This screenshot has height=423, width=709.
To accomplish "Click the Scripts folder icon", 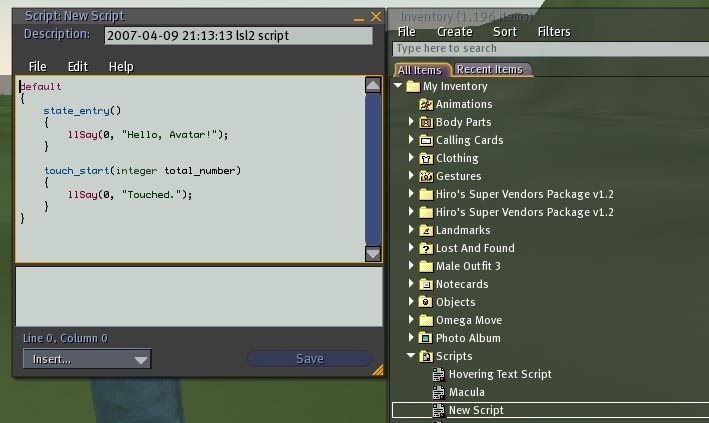I will point(426,356).
